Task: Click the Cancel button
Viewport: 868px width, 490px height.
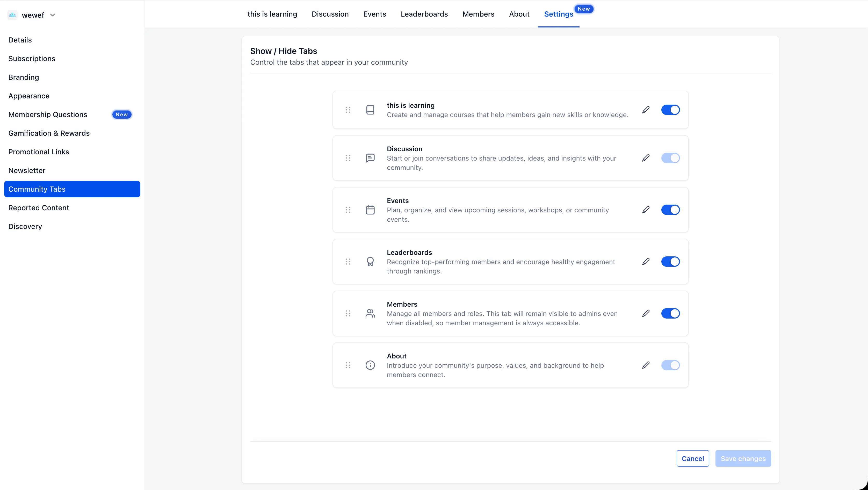Action: point(693,459)
